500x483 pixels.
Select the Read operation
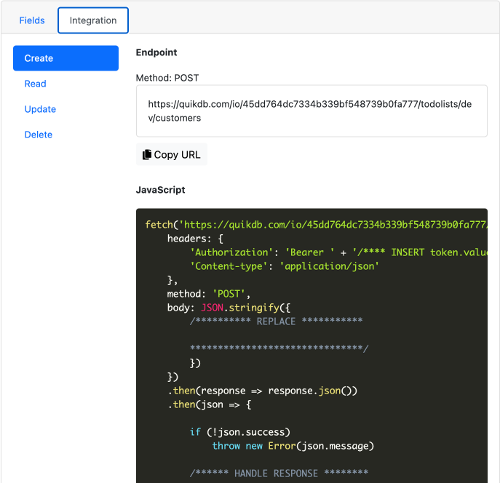pos(35,84)
